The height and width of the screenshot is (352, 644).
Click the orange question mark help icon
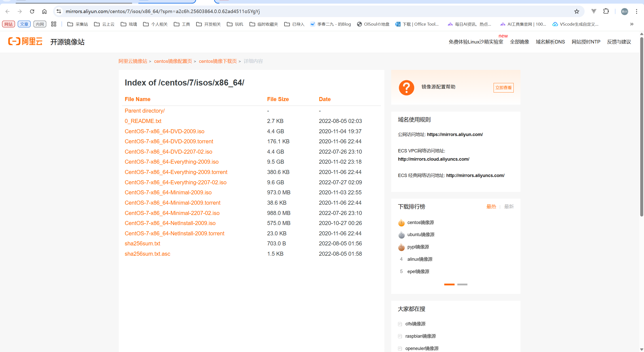(406, 87)
